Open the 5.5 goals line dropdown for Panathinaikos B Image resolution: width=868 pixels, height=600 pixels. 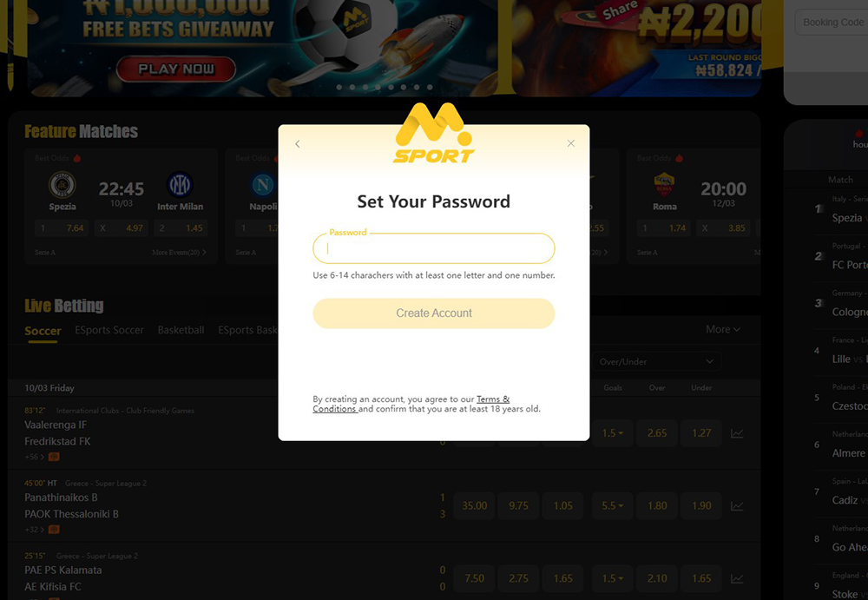(x=612, y=506)
